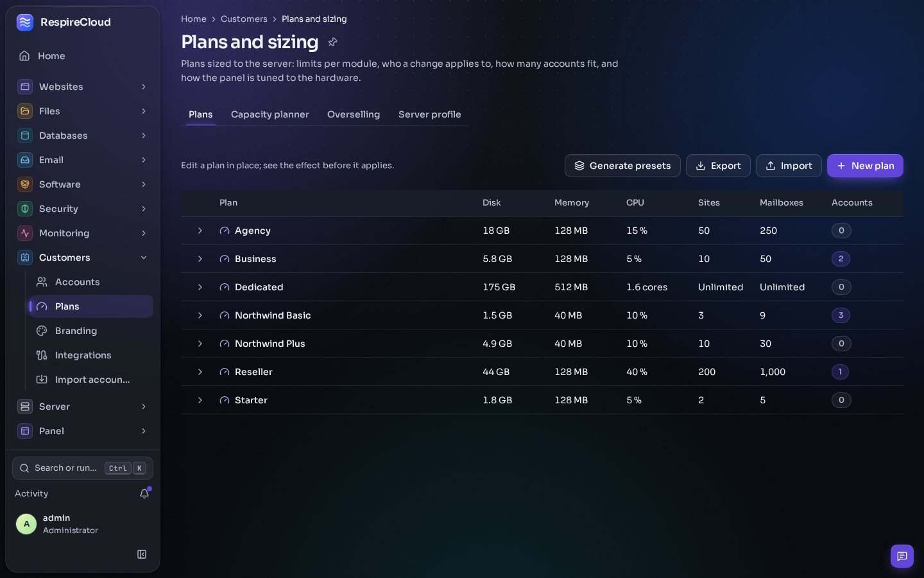This screenshot has height=578, width=924.
Task: Click the Websites sidebar icon
Action: 25,87
